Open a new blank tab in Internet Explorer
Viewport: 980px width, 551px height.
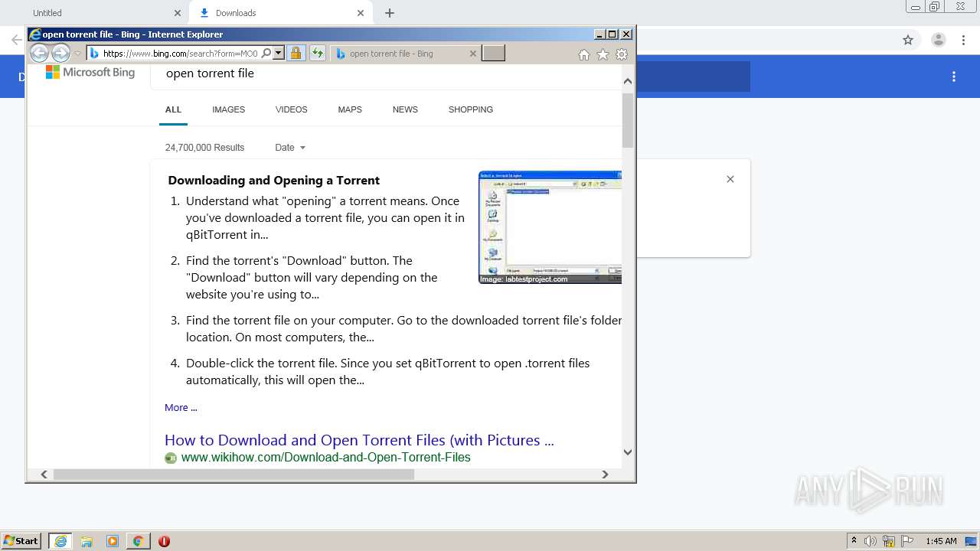(x=493, y=54)
